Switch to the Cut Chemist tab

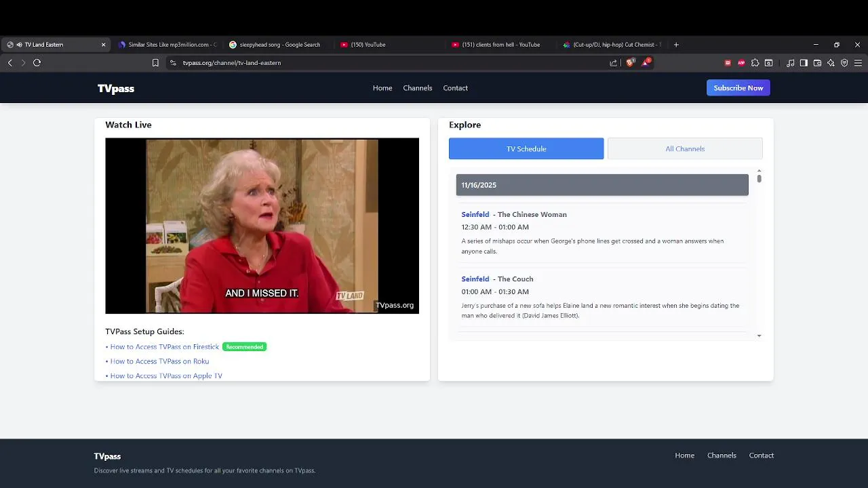[612, 45]
